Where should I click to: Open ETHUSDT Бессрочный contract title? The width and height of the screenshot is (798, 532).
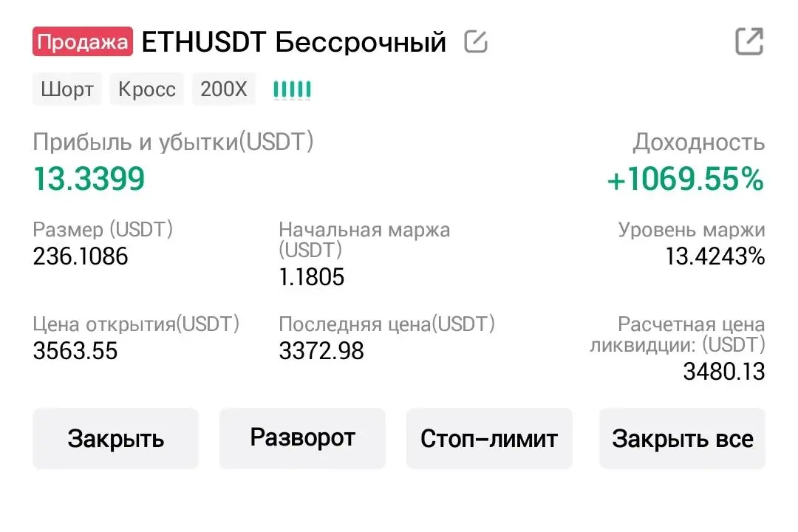tap(293, 41)
